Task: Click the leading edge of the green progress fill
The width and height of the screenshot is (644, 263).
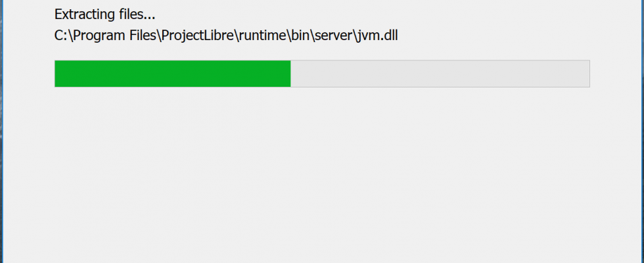Action: point(290,74)
